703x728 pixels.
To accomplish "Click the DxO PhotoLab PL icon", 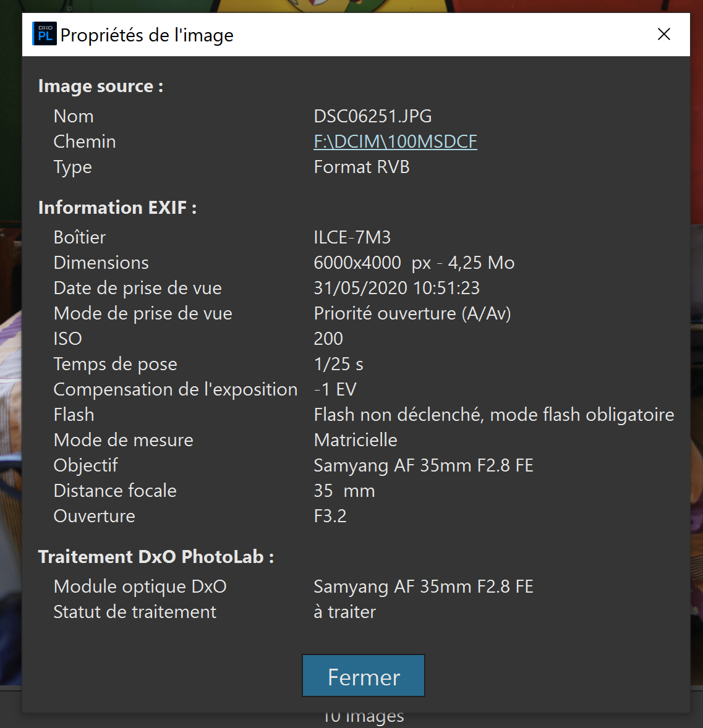I will pos(44,33).
